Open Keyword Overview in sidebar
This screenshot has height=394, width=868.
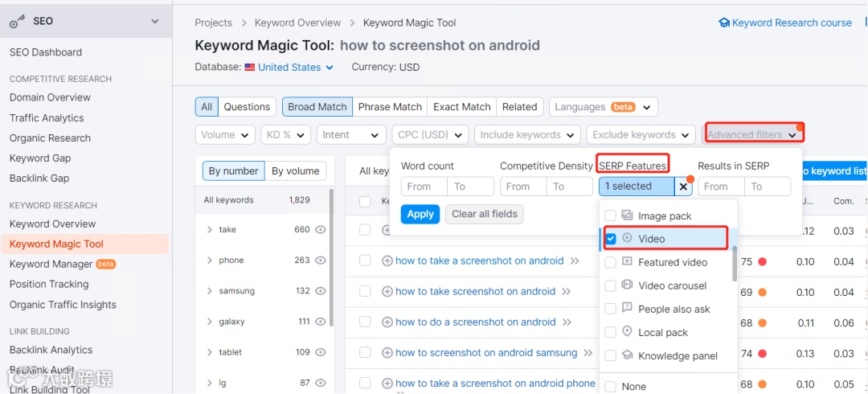pyautogui.click(x=52, y=224)
